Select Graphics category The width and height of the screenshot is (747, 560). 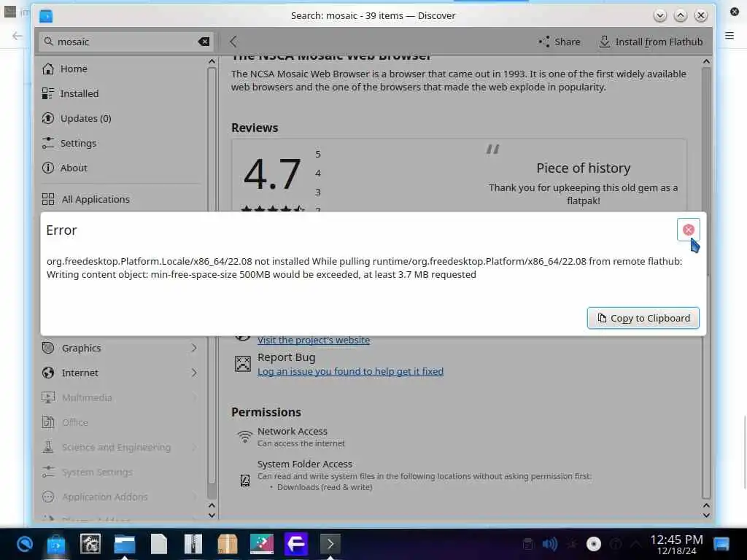pyautogui.click(x=122, y=348)
